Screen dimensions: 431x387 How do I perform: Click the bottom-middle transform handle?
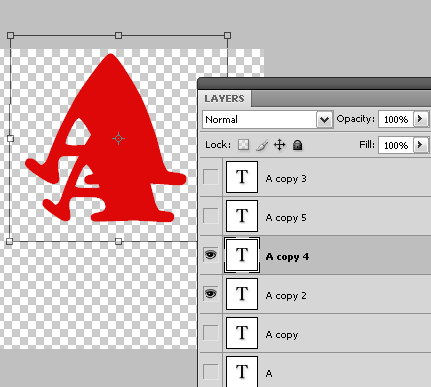[118, 241]
